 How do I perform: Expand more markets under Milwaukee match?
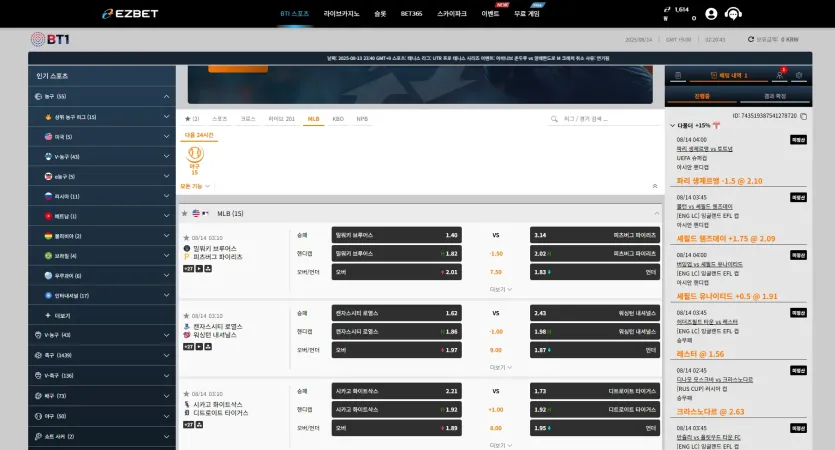(500, 289)
